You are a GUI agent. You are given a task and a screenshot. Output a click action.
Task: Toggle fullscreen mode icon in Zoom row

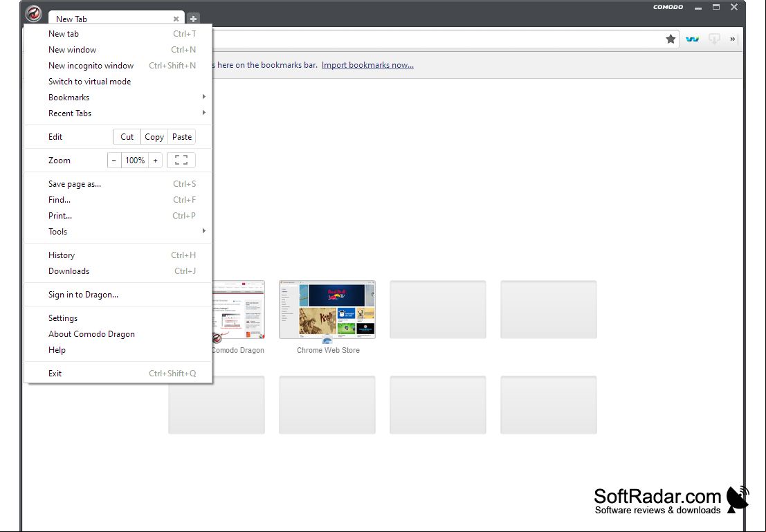(x=181, y=160)
